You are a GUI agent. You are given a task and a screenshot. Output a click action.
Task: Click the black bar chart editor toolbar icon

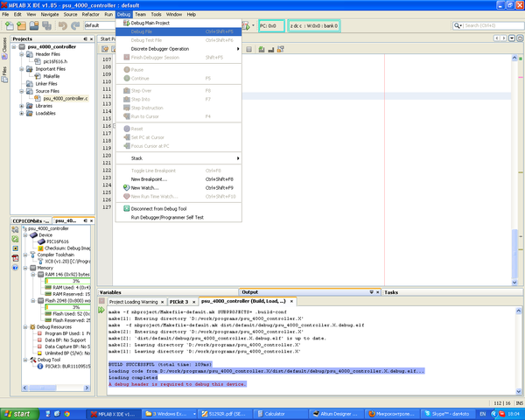pyautogui.click(x=271, y=50)
